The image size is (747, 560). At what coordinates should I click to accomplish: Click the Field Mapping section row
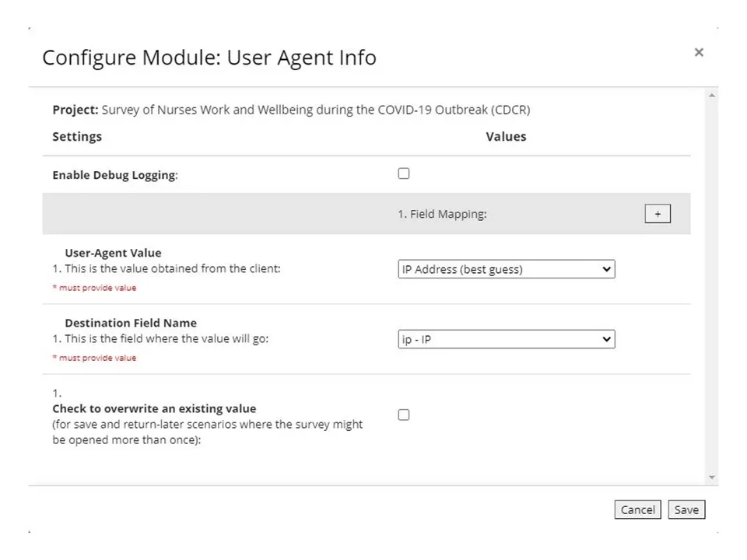coord(443,213)
